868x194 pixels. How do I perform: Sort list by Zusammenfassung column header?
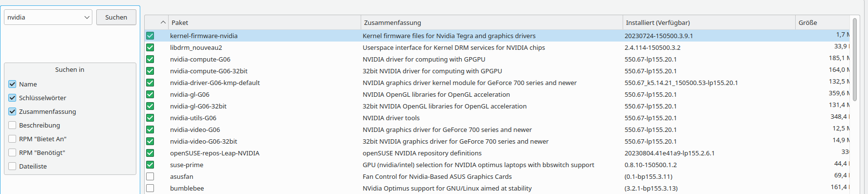492,22
